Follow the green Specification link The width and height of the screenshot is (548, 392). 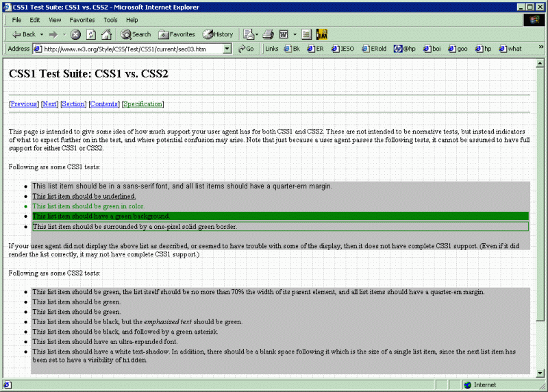coord(142,104)
